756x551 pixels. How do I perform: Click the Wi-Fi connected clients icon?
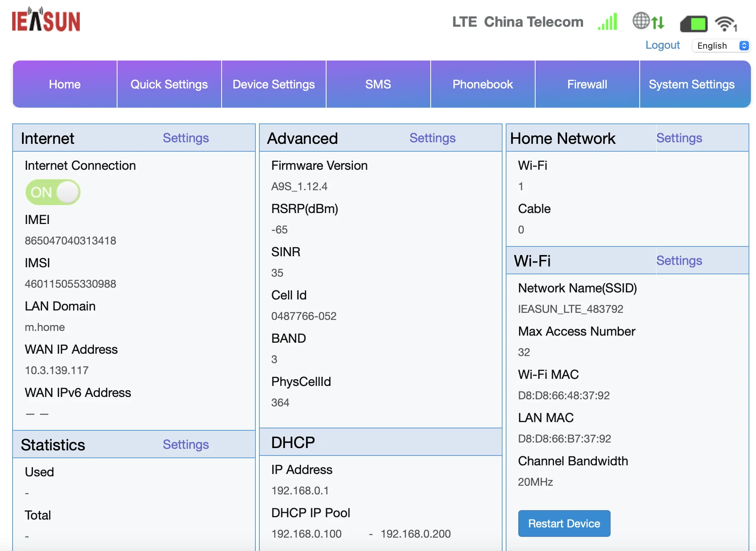[x=725, y=24]
